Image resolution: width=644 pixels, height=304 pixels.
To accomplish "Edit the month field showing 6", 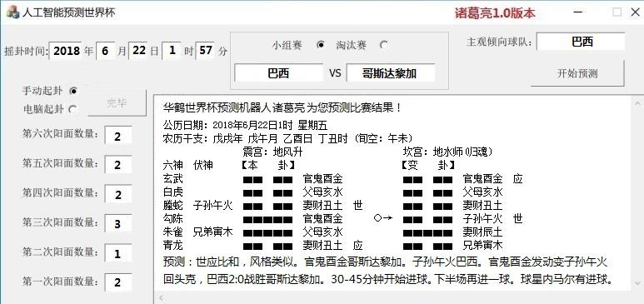I will (106, 52).
